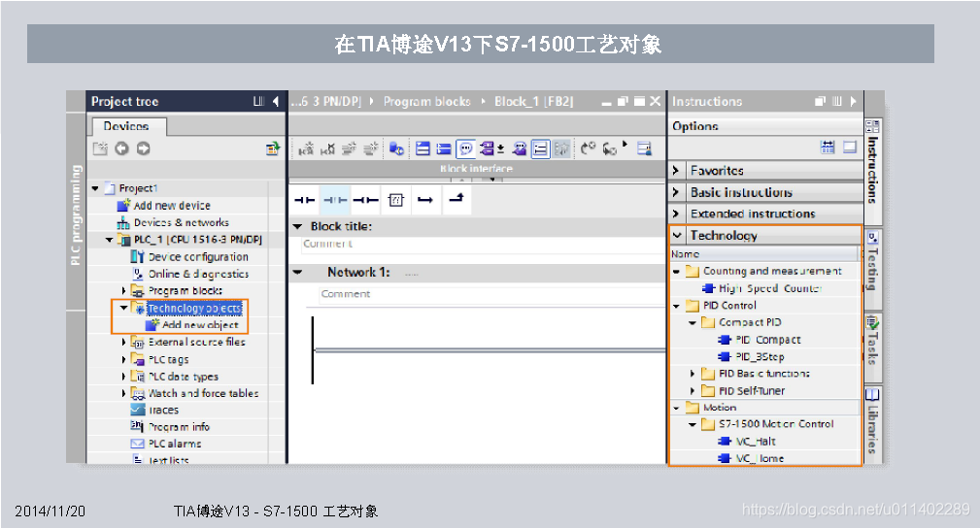Click the Instructions panel float window icon
Screen dimensions: 980x528
tap(820, 101)
